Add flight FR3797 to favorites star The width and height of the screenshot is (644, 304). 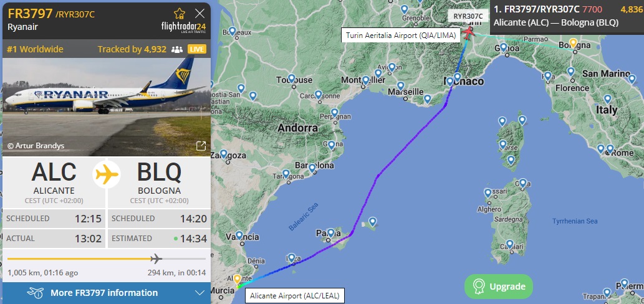180,14
